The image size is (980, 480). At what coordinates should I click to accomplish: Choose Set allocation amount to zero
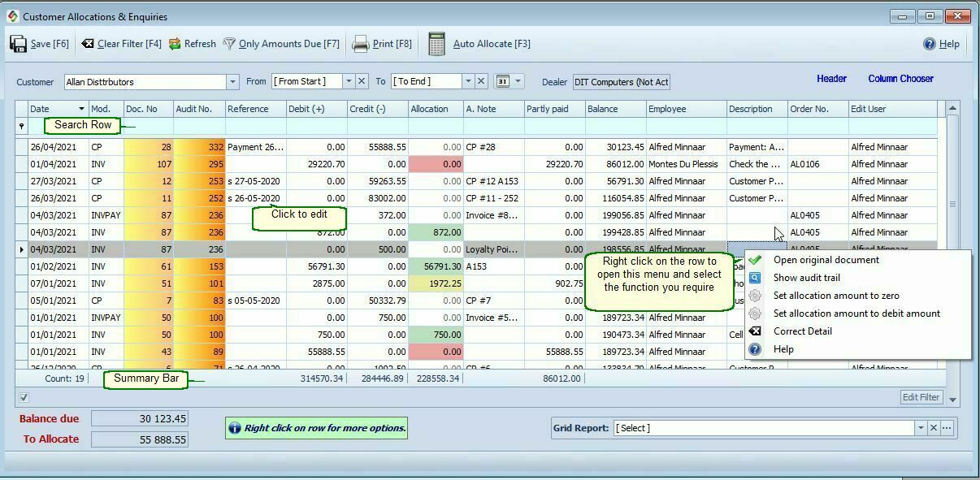click(836, 296)
